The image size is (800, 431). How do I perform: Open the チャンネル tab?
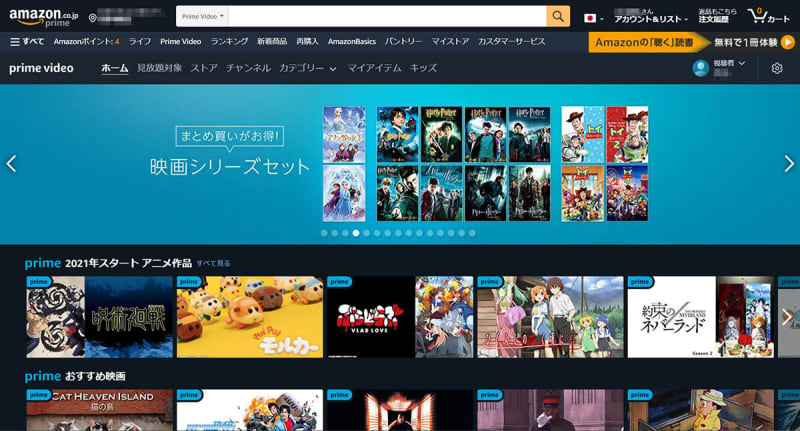point(248,68)
